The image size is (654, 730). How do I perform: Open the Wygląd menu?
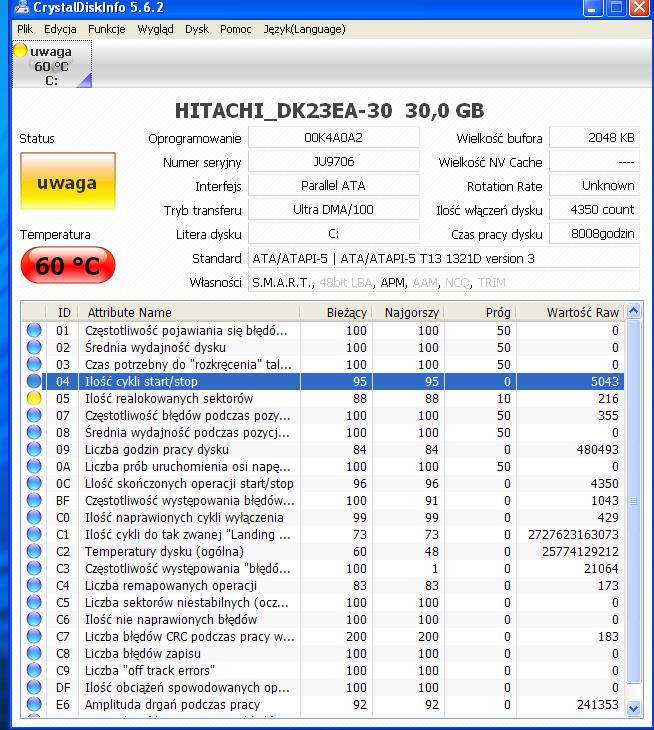coord(155,29)
